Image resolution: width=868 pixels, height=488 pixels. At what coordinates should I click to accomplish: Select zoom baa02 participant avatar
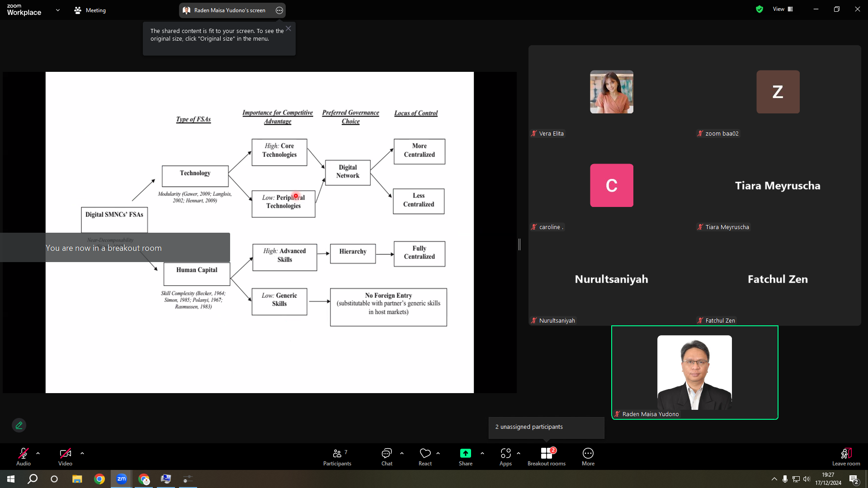(x=778, y=92)
